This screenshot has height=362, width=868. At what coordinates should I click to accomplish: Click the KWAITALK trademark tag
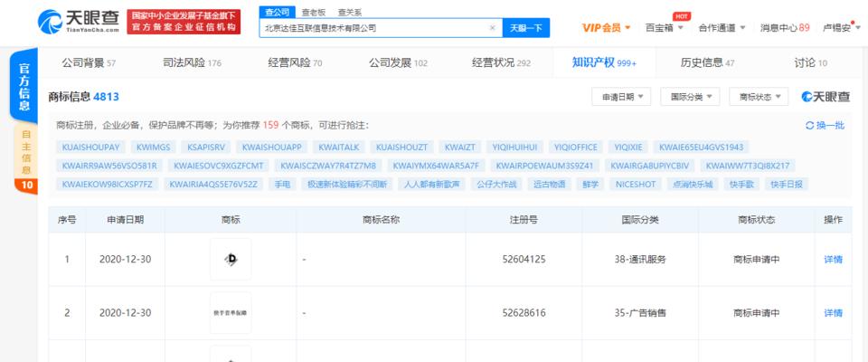[339, 147]
